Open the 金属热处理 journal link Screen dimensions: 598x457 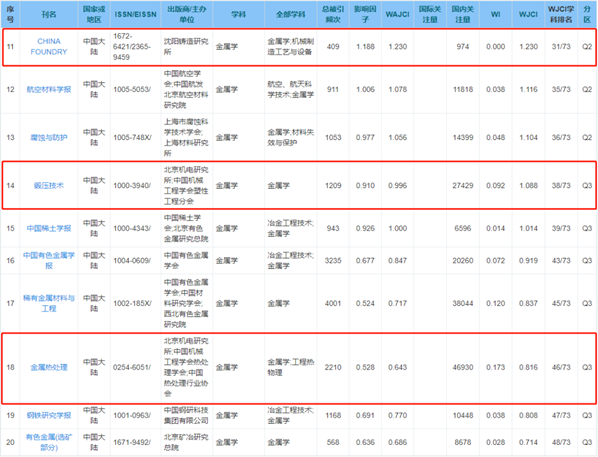click(49, 367)
